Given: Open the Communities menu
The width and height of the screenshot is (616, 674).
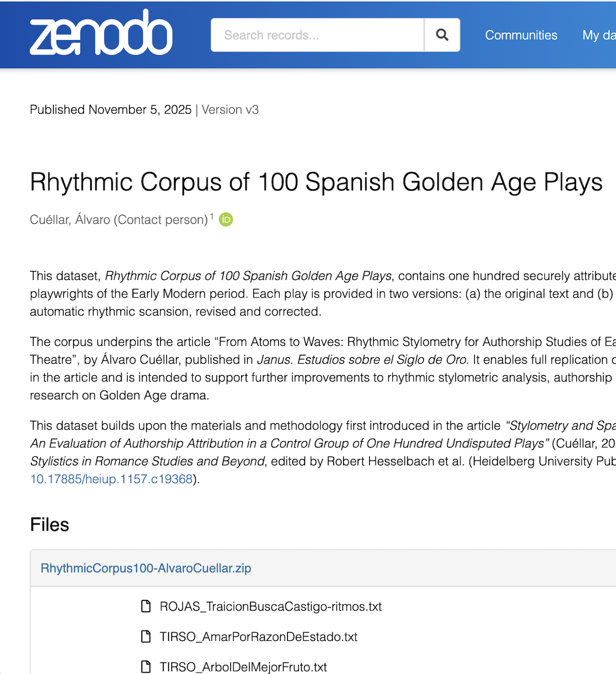Looking at the screenshot, I should [x=521, y=35].
